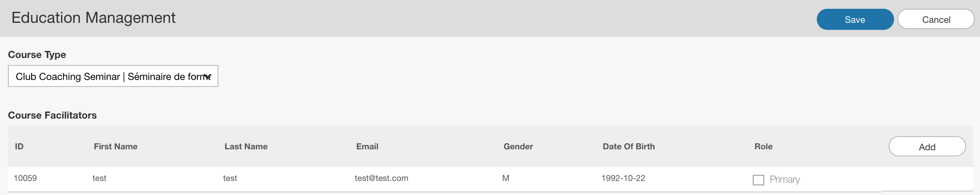Click the Education Management page title
This screenshot has width=980, height=195.
click(93, 18)
